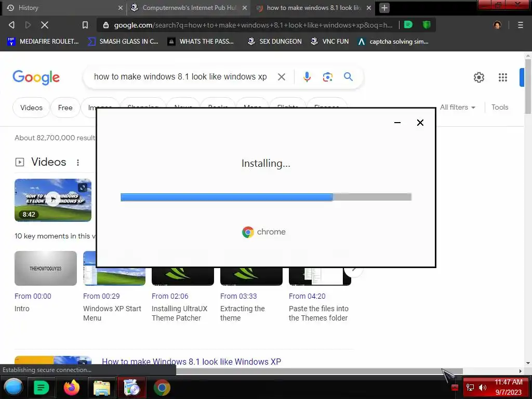Open the green chat app on taskbar
This screenshot has width=532, height=399.
[41, 388]
